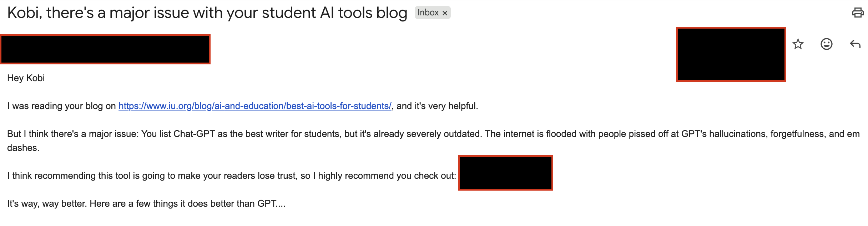Viewport: 868px width, 226px height.
Task: Click the redacted sender name block
Action: click(105, 49)
